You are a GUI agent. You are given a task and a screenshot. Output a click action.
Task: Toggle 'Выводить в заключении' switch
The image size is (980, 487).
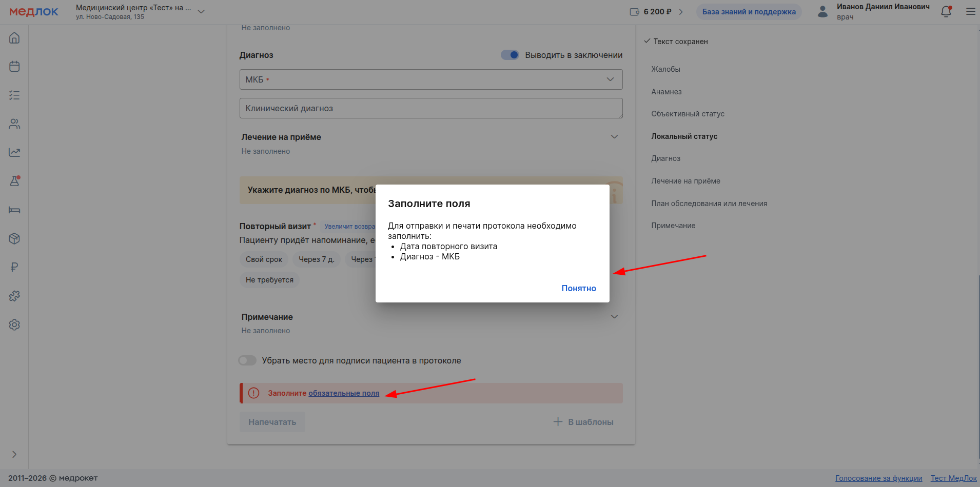[x=509, y=55]
